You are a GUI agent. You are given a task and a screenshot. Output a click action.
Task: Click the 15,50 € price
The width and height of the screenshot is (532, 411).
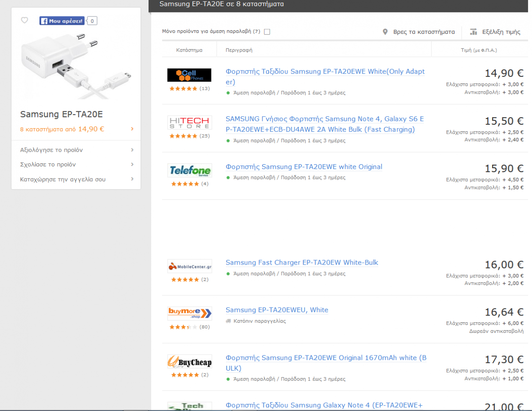coord(504,121)
